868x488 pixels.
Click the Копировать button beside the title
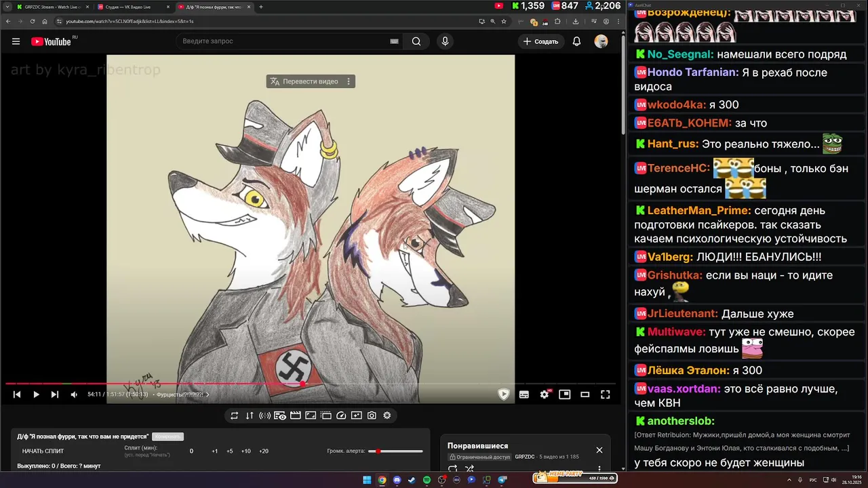click(167, 436)
